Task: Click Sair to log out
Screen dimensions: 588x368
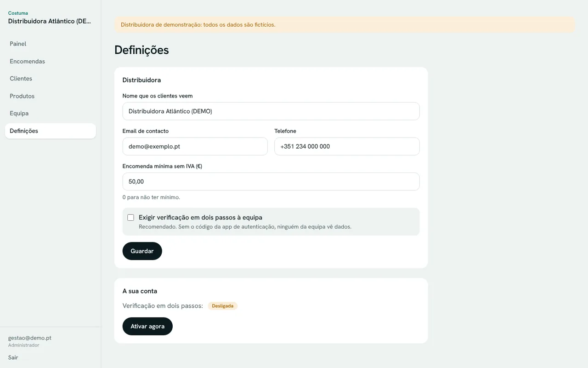Action: (x=13, y=357)
